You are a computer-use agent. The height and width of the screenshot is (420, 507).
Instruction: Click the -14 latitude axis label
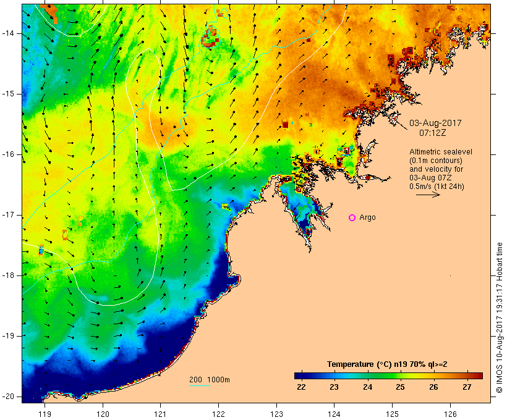click(9, 33)
